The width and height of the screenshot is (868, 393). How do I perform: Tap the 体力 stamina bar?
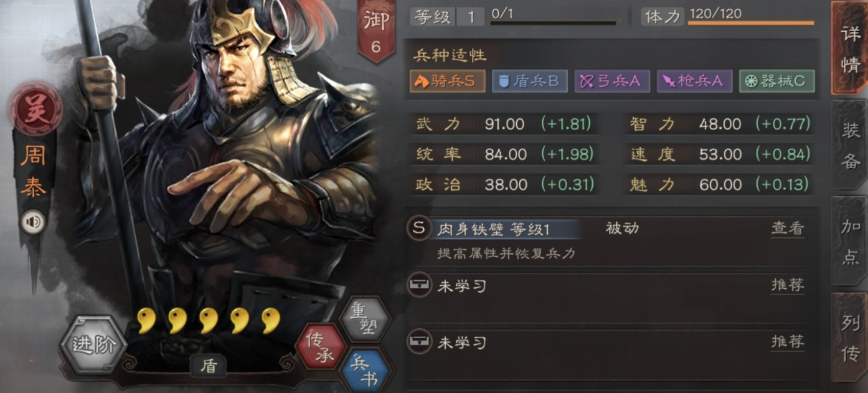coord(751,23)
